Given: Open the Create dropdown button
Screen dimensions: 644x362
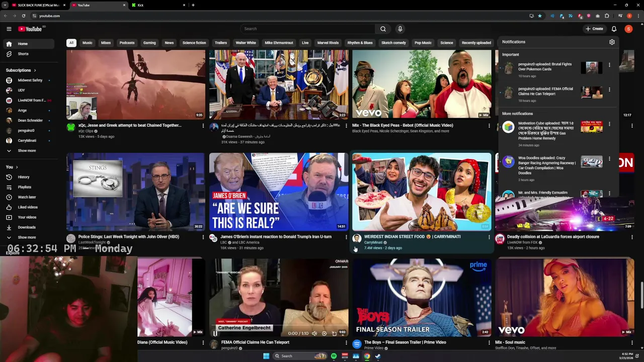Looking at the screenshot, I should [594, 29].
